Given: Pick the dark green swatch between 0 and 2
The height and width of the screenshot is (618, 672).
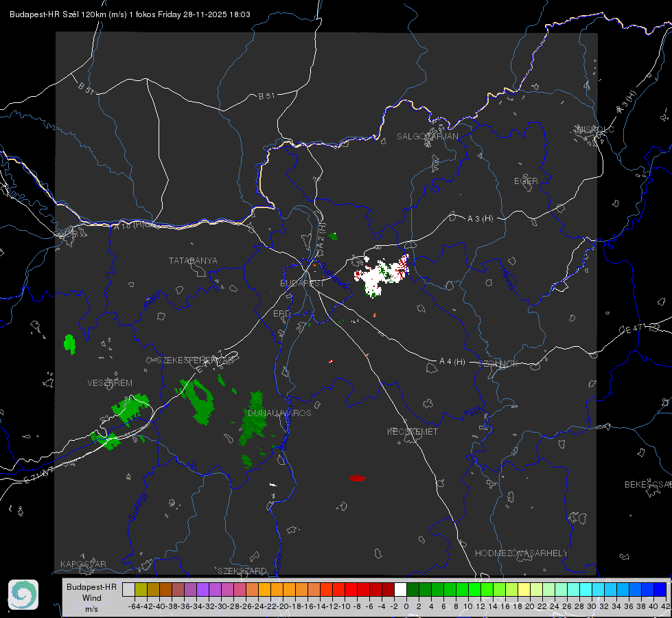Looking at the screenshot, I should pos(413,589).
